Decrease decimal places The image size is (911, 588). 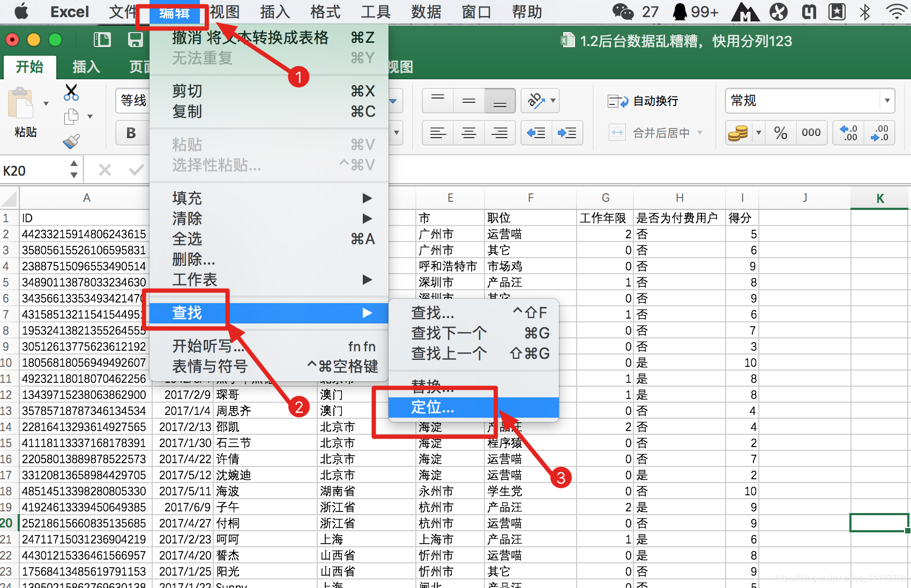880,133
